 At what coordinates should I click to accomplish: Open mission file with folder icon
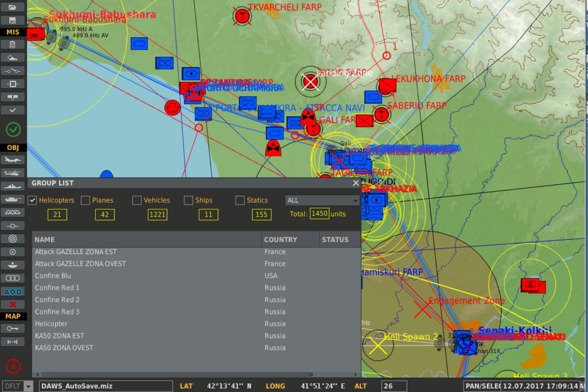[13, 7]
